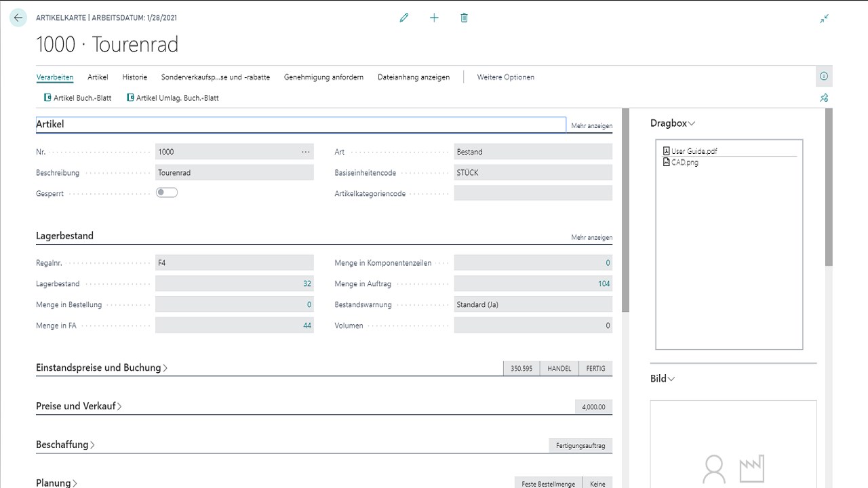Click the Regalnr. input field
Screen dimensions: 868x488
point(234,263)
